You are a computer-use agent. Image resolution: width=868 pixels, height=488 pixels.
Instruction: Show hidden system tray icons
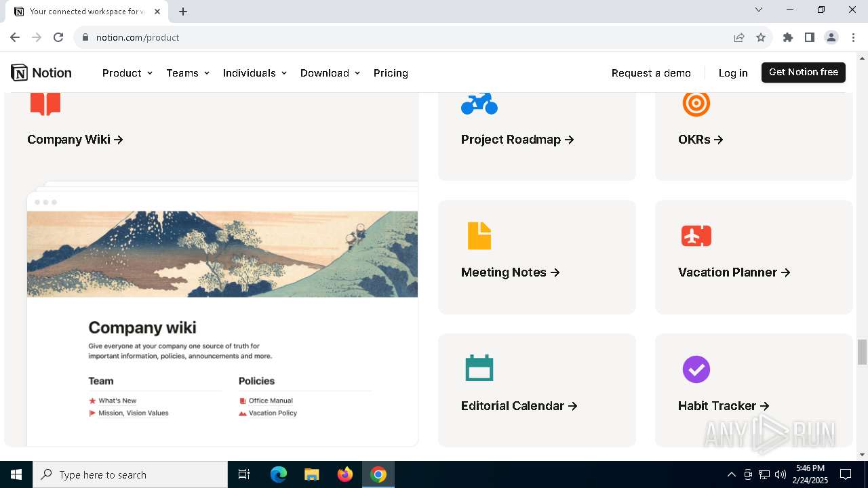pyautogui.click(x=731, y=474)
